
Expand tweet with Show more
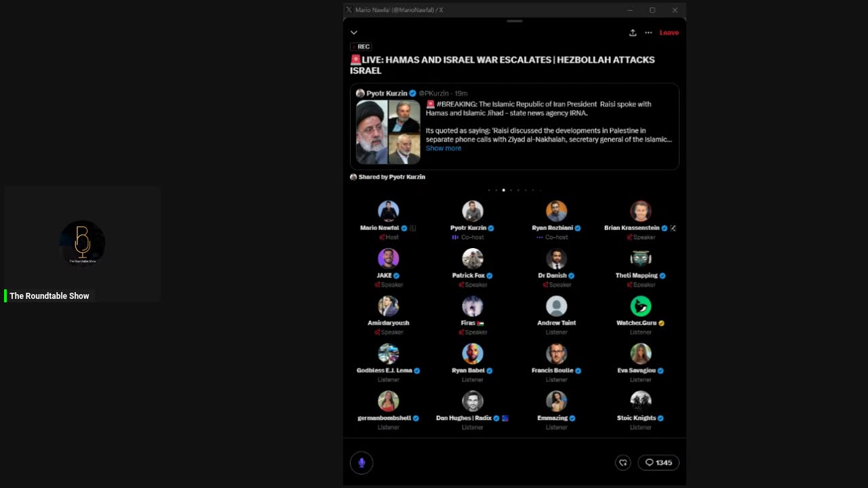443,148
